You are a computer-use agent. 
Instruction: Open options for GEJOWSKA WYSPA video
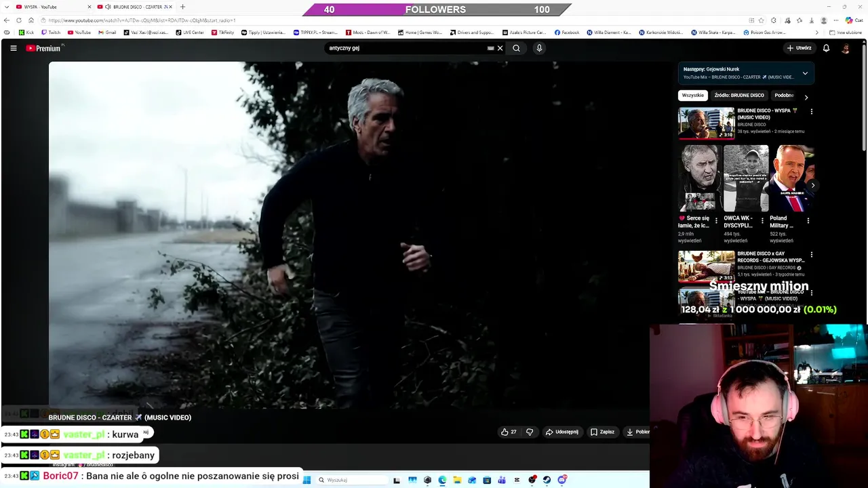click(x=812, y=255)
